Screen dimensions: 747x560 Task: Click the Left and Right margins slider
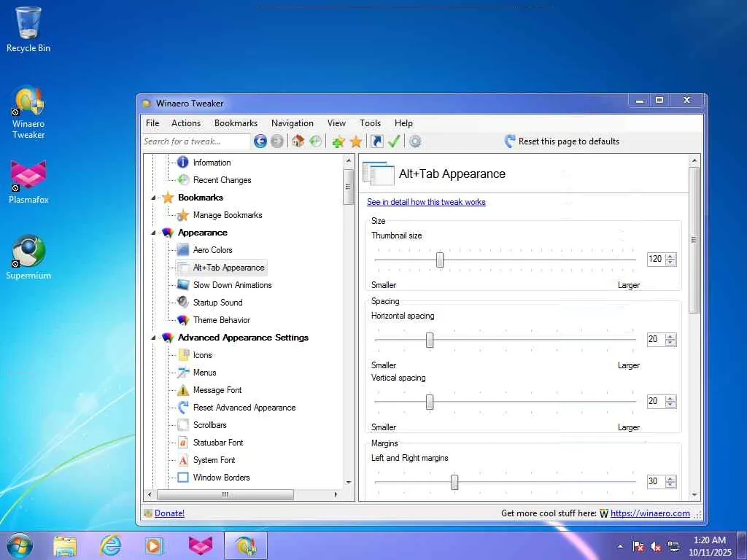(x=454, y=482)
